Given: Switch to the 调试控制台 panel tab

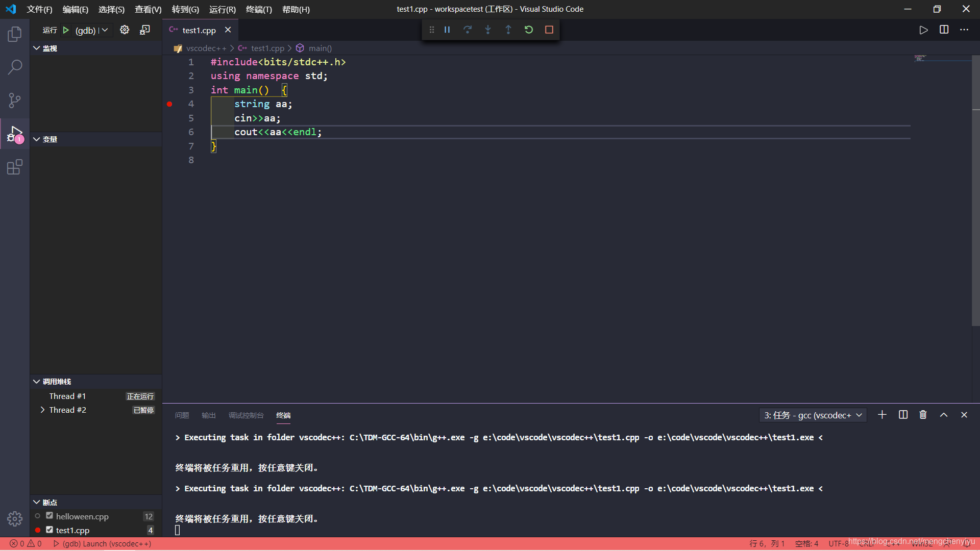Looking at the screenshot, I should click(x=246, y=415).
